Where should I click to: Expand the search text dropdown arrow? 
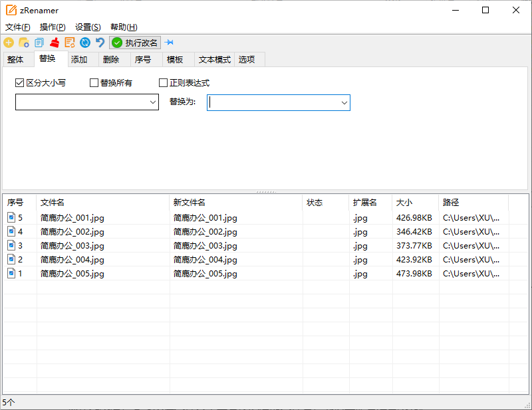pyautogui.click(x=153, y=102)
